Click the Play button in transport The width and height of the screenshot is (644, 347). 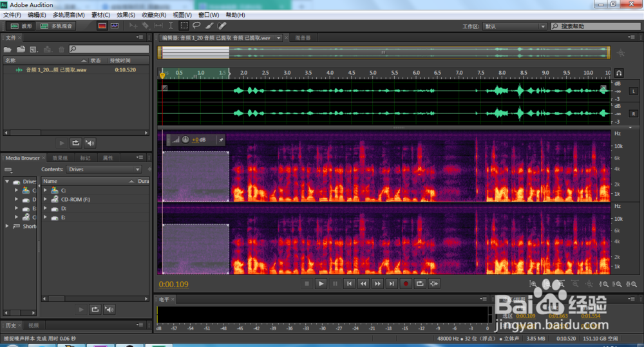(x=321, y=283)
